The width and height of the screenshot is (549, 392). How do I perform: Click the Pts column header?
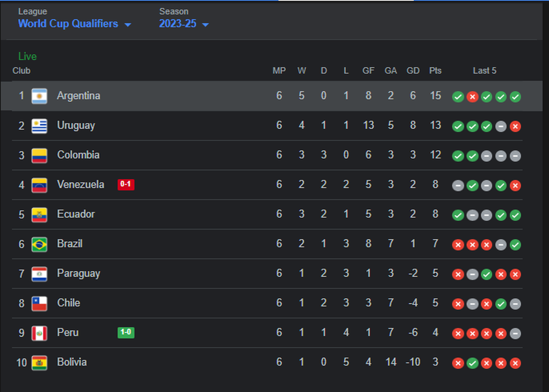(x=436, y=71)
